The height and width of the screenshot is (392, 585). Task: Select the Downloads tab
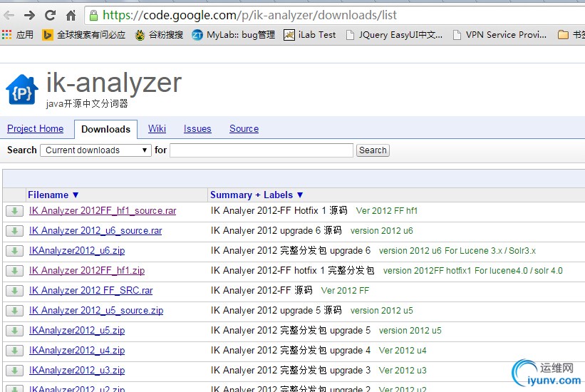105,129
